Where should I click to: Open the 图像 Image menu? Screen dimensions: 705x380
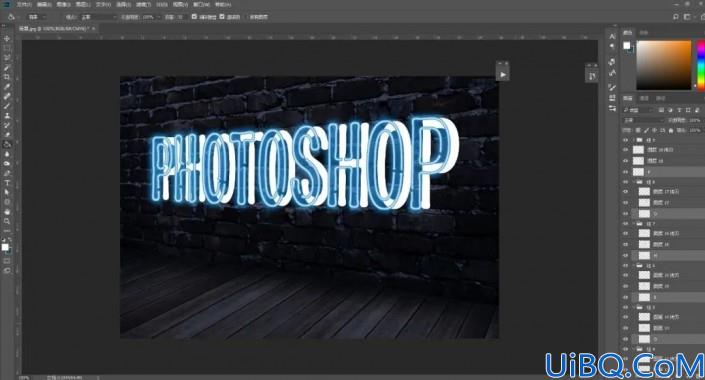pos(63,4)
